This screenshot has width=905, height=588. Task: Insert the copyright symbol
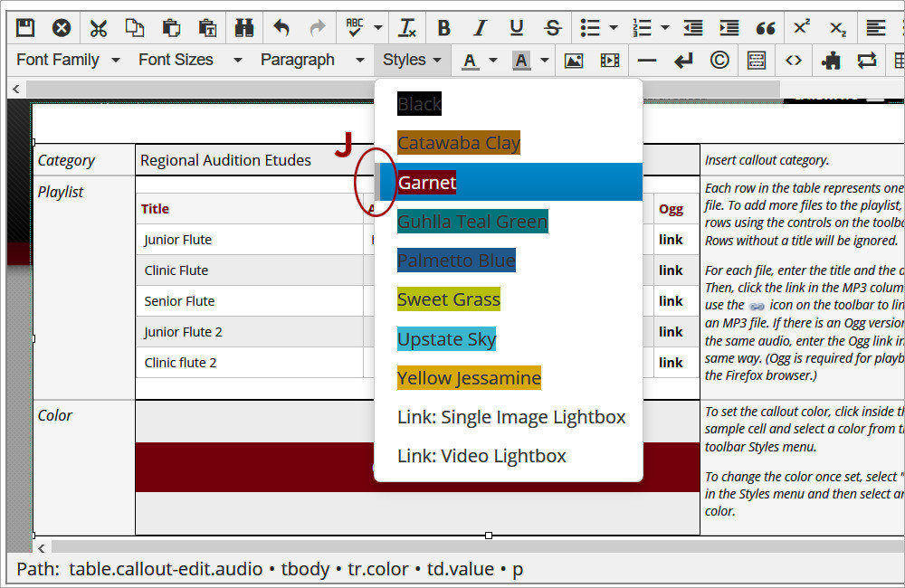719,60
